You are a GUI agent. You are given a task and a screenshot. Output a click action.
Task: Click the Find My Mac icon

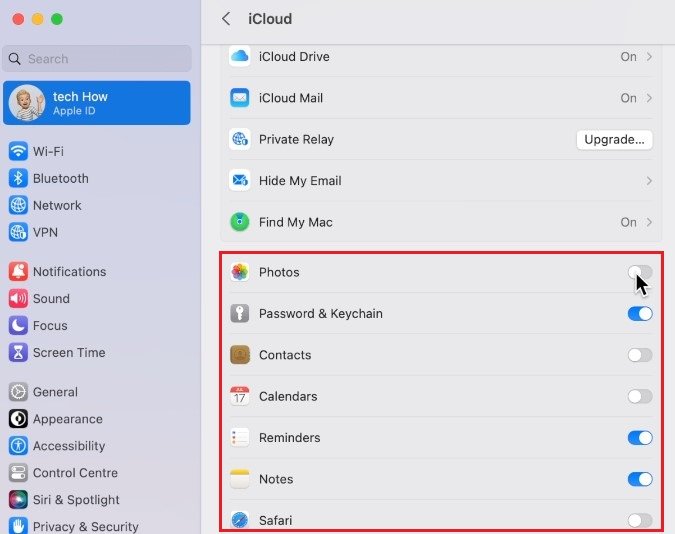(240, 222)
